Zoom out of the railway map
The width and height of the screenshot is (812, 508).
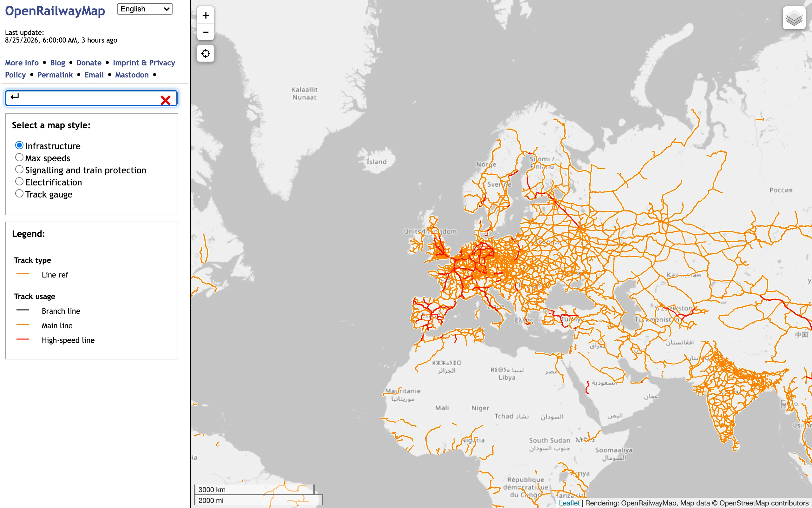tap(206, 32)
